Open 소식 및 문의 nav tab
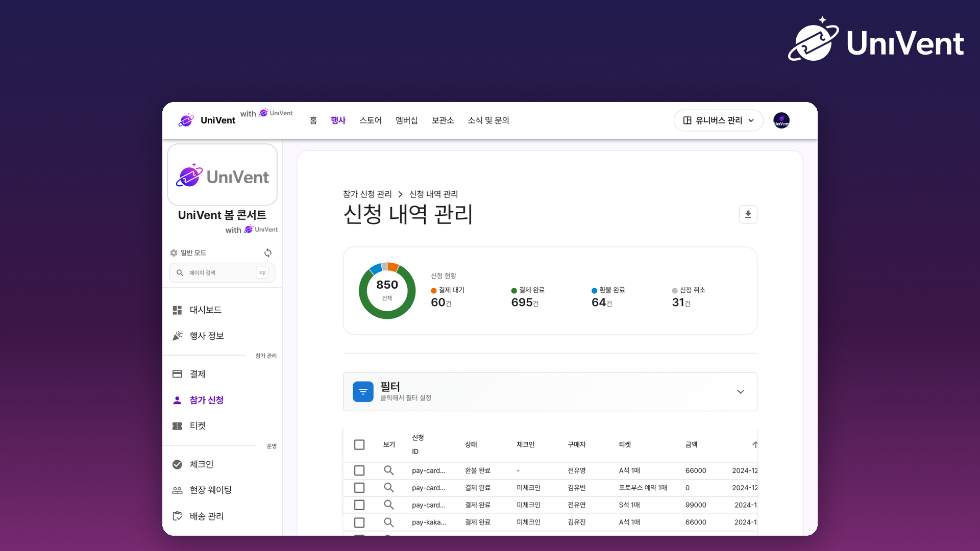The image size is (980, 551). coord(488,120)
